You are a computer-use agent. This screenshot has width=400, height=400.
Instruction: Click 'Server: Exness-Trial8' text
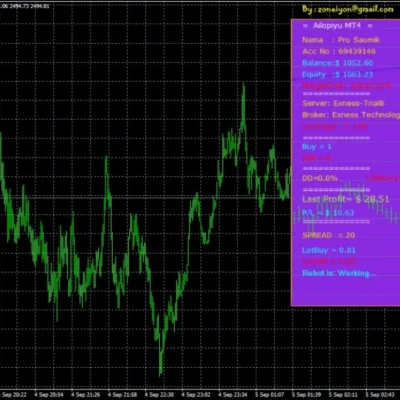click(x=343, y=103)
